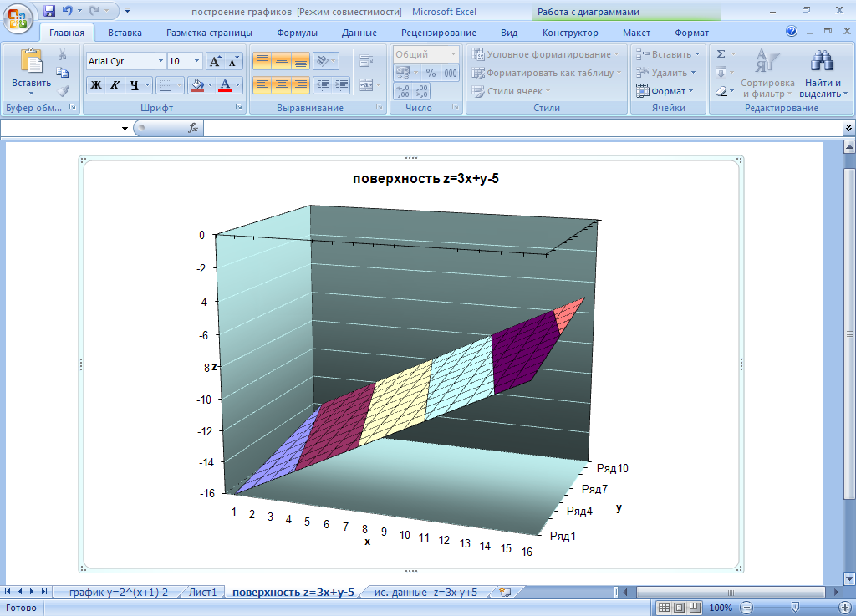Open Find and Select (Найти и выделить)

tap(823, 74)
